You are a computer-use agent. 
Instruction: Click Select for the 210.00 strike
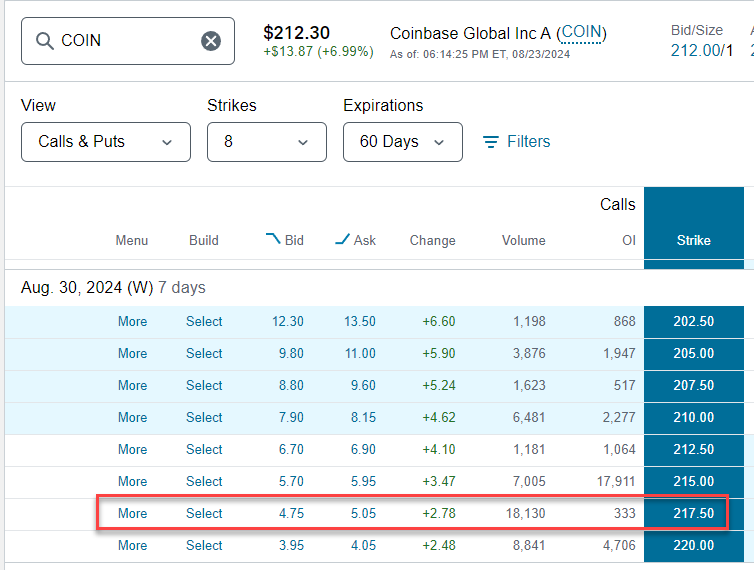pyautogui.click(x=204, y=417)
